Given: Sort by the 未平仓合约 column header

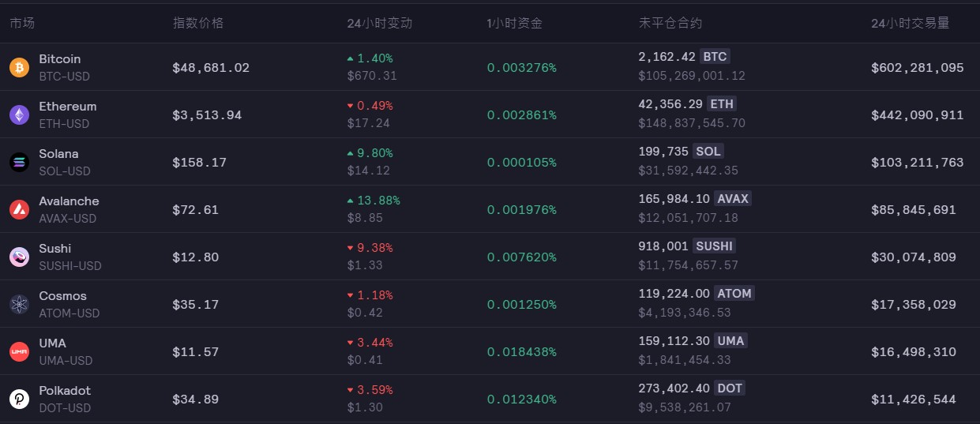Looking at the screenshot, I should [x=670, y=23].
